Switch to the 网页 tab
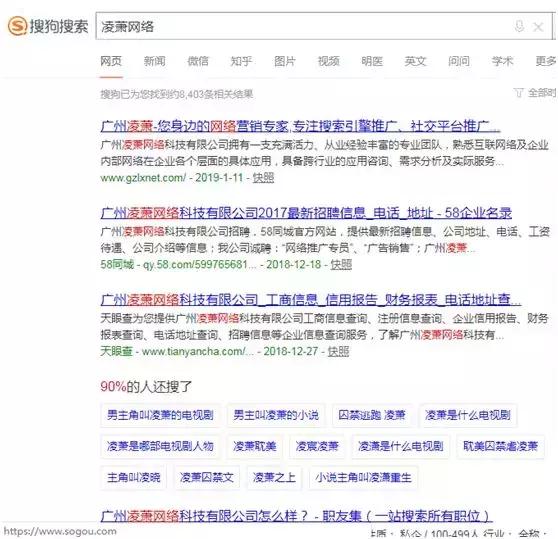 click(x=111, y=61)
